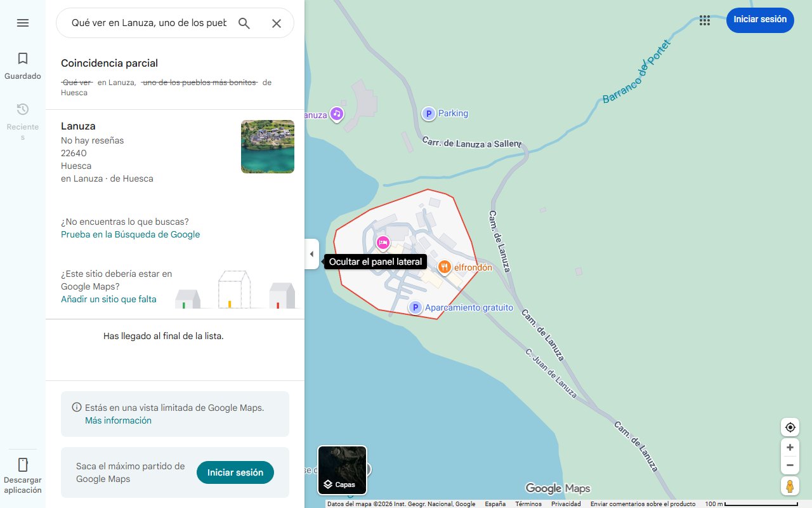Viewport: 812px width, 508px height.
Task: Click the Aparcamiento gratuito parking marker
Action: point(416,307)
